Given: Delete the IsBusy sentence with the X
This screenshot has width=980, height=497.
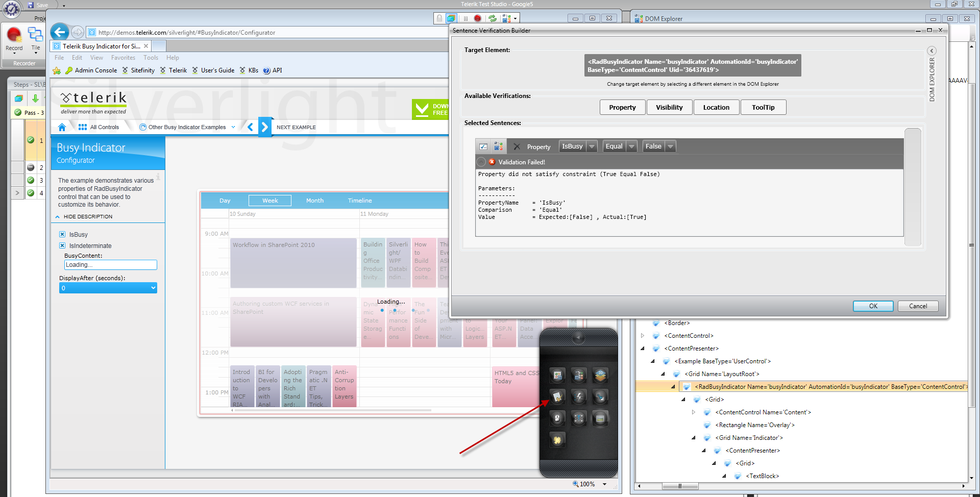Looking at the screenshot, I should coord(517,146).
